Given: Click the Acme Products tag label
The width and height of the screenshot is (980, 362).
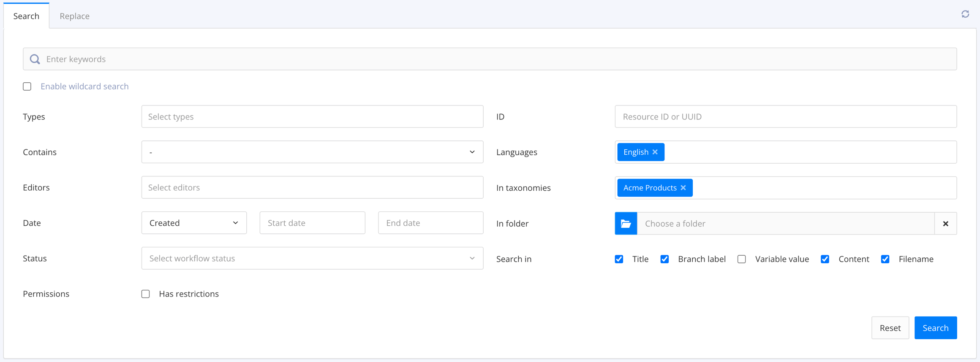Looking at the screenshot, I should point(650,188).
